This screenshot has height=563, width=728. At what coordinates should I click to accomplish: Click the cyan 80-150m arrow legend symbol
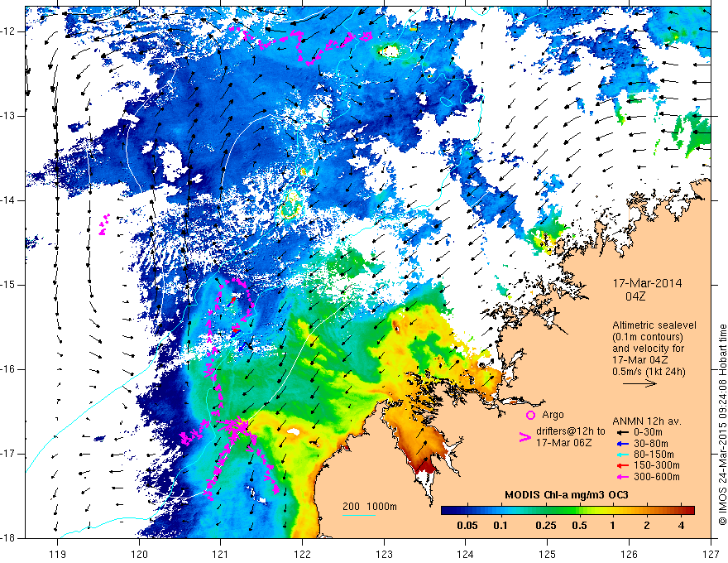point(622,455)
